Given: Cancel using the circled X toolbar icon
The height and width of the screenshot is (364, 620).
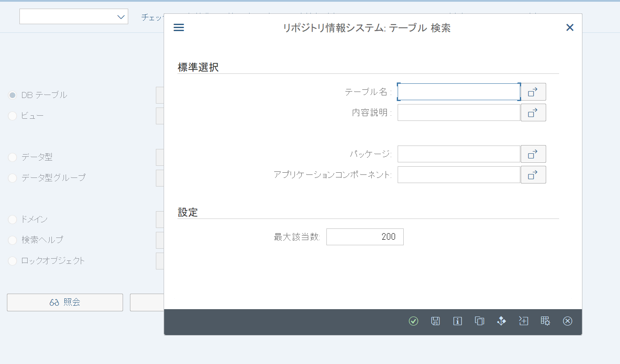Looking at the screenshot, I should click(567, 321).
